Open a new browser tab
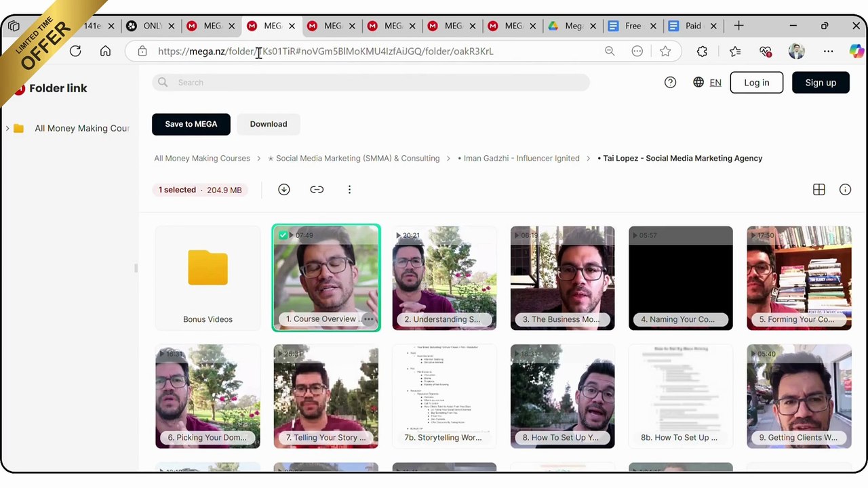 coord(738,26)
